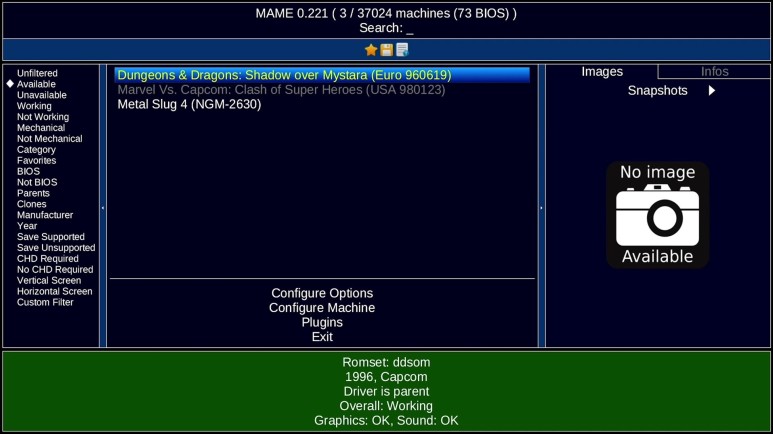Click the Snapshots label
The width and height of the screenshot is (773, 434).
(657, 91)
